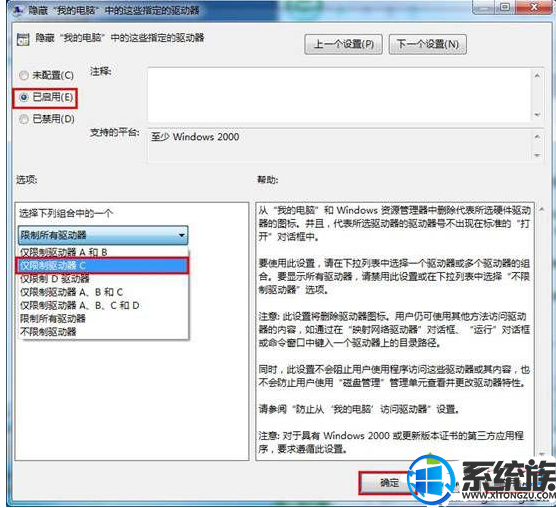
Task: Click the 下一个设置(N) button
Action: point(428,44)
